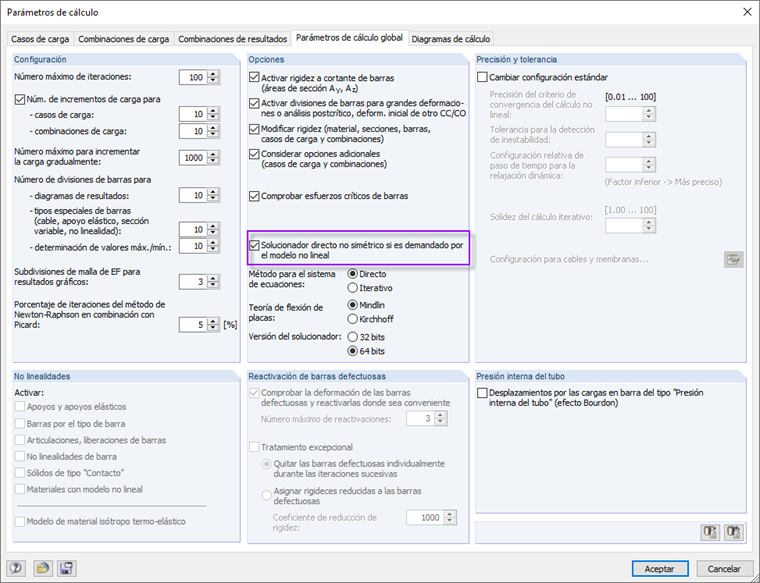Click the combinaciones de carga value field

click(193, 131)
